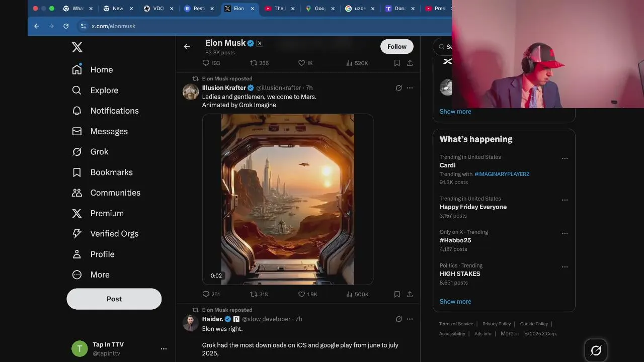
Task: Open more options for Happy Friday trend
Action: (565, 200)
